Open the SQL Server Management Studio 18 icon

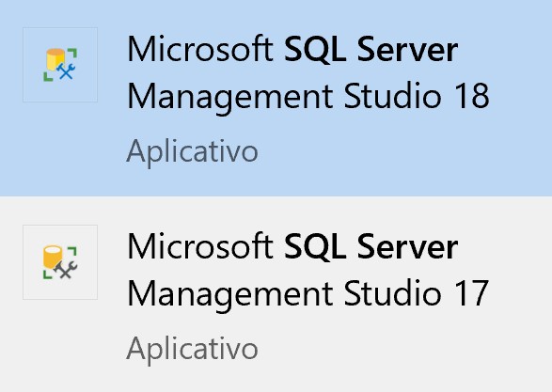pyautogui.click(x=60, y=65)
